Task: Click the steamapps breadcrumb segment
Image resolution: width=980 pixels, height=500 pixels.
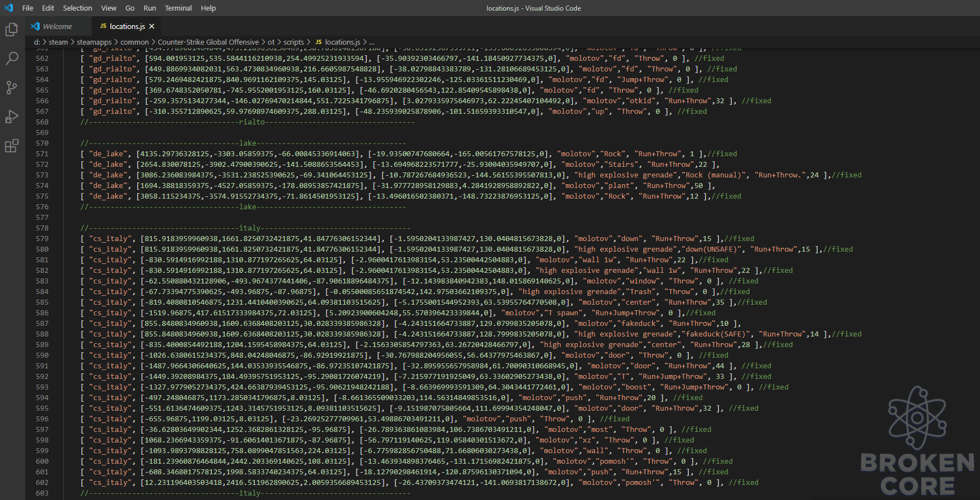Action: (94, 42)
